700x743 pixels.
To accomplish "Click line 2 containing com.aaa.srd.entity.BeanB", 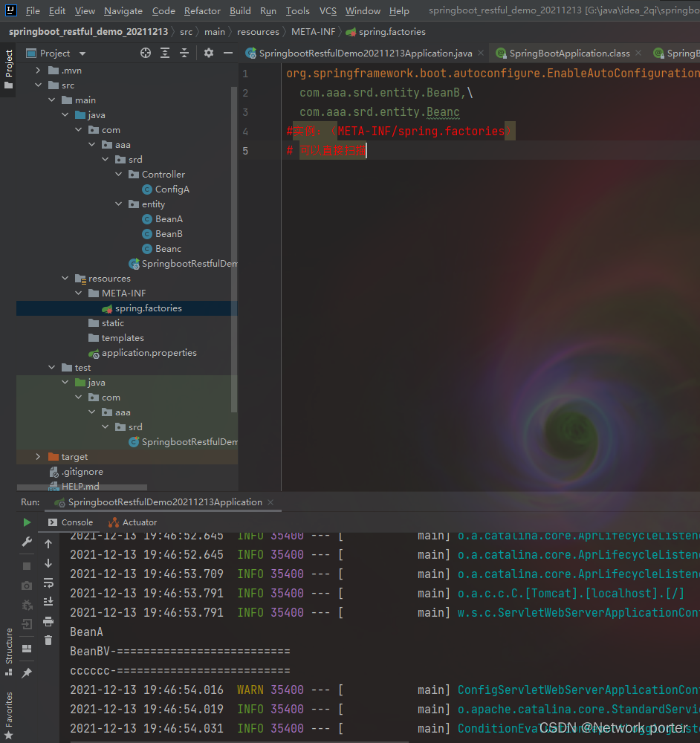I will 386,93.
